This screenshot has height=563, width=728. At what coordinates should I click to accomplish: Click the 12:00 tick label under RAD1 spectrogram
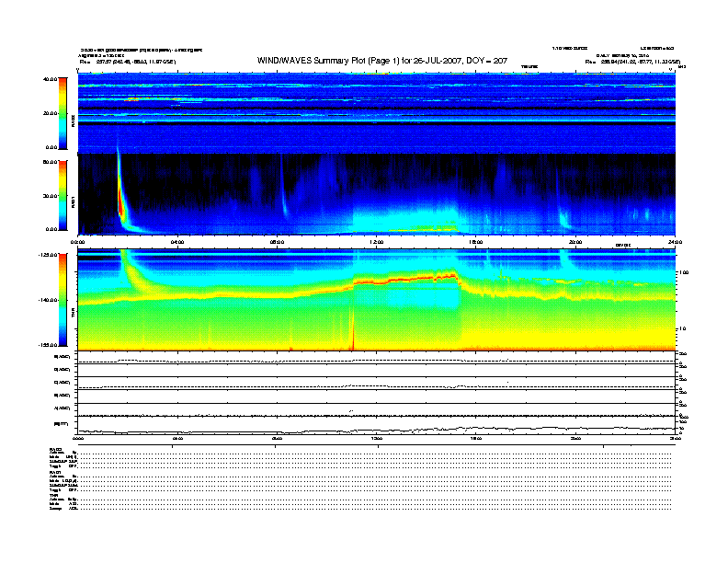(x=376, y=242)
